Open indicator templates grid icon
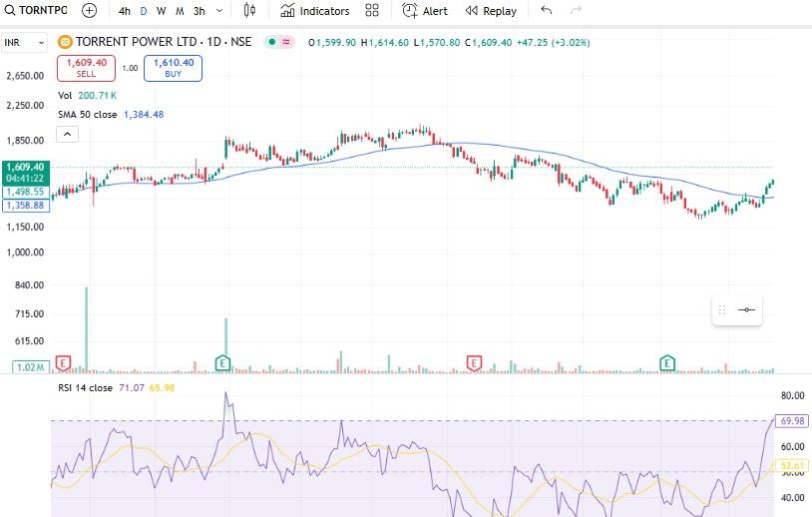The width and height of the screenshot is (812, 517). tap(372, 10)
